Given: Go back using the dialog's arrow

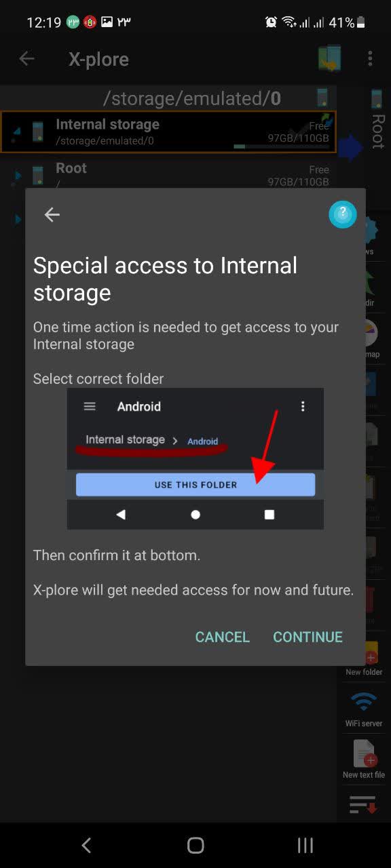Looking at the screenshot, I should tap(52, 215).
